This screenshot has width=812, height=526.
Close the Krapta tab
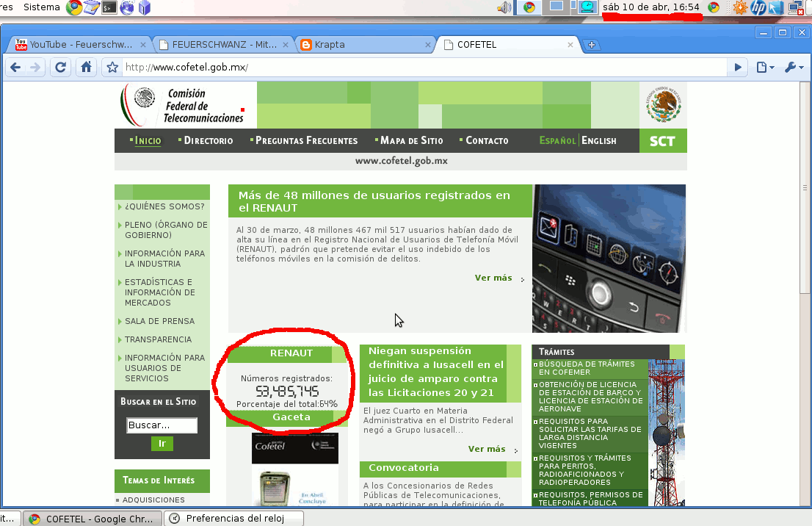[428, 45]
